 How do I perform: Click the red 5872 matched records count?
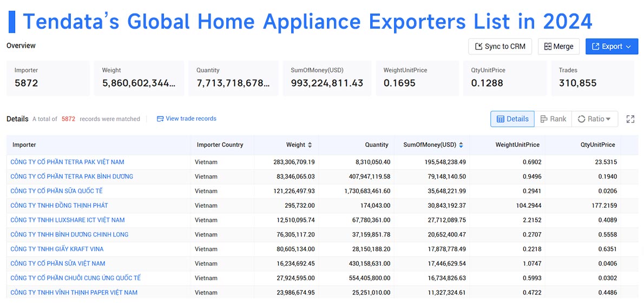point(68,119)
